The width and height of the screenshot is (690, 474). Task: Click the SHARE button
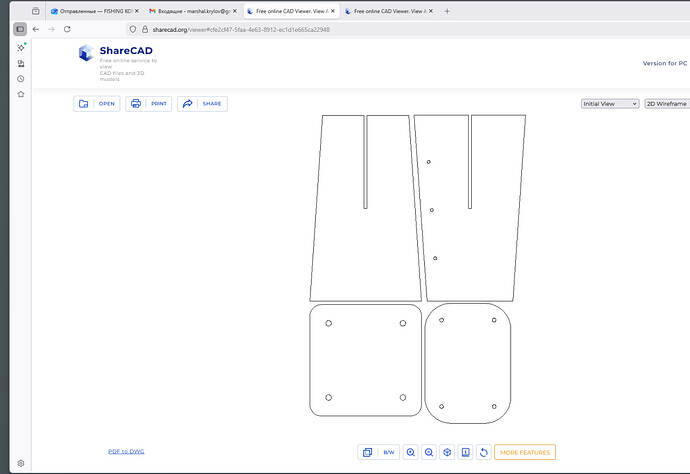202,104
